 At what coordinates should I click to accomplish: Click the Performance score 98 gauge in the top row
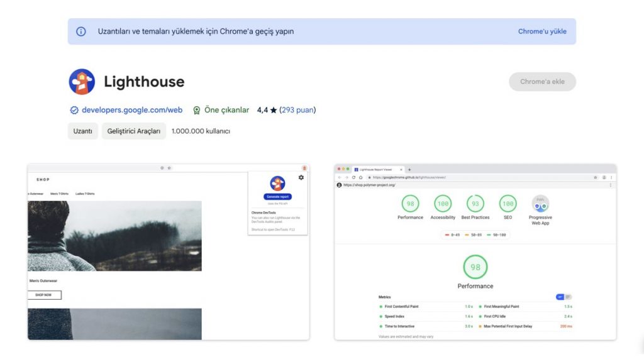coord(410,204)
